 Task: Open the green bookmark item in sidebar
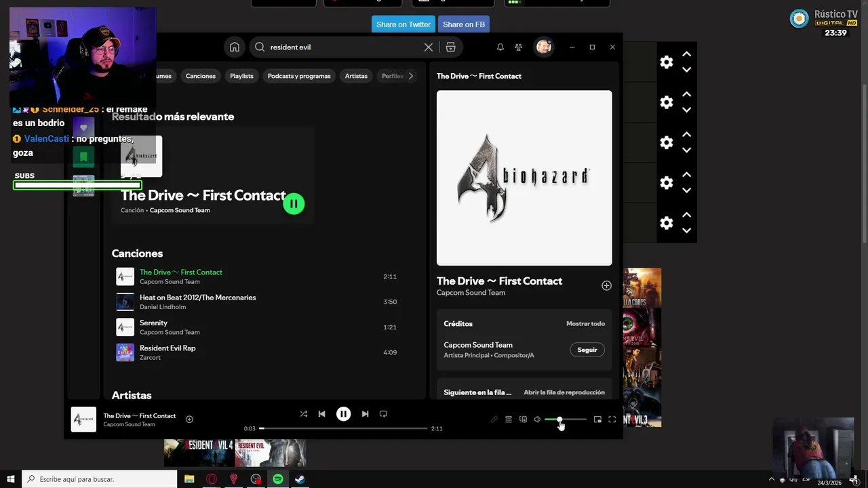83,157
